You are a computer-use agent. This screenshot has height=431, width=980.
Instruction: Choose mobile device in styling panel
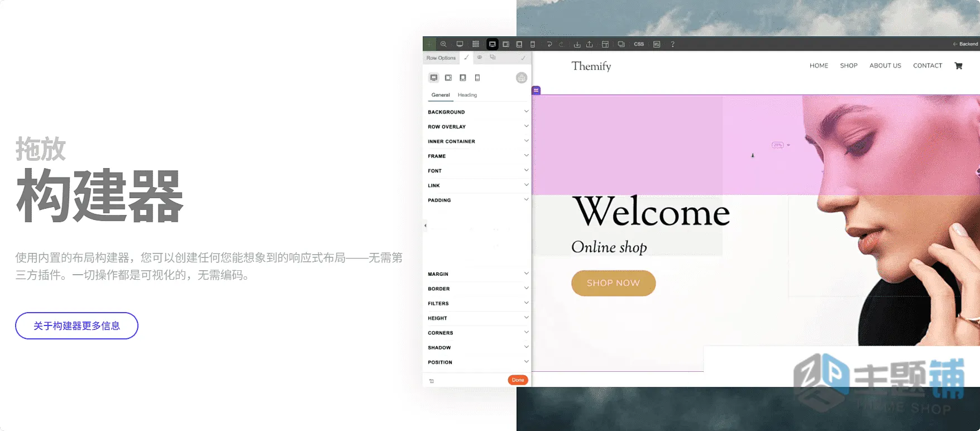[477, 78]
